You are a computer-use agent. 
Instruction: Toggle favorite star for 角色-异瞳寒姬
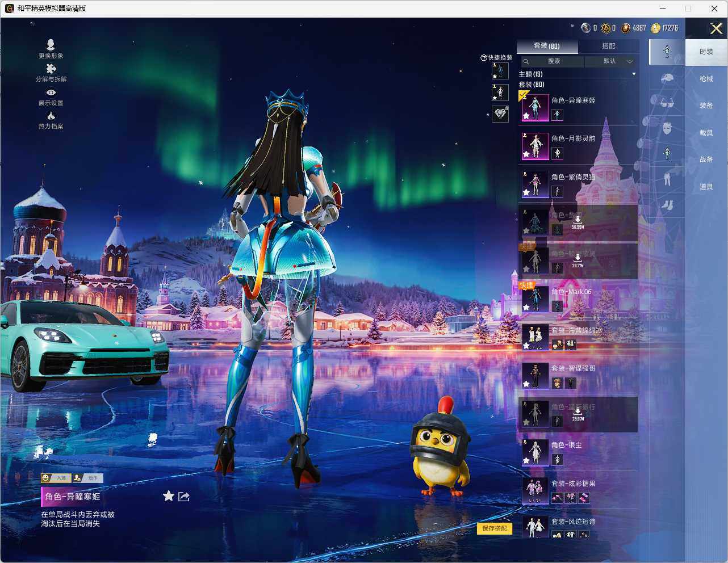(168, 496)
